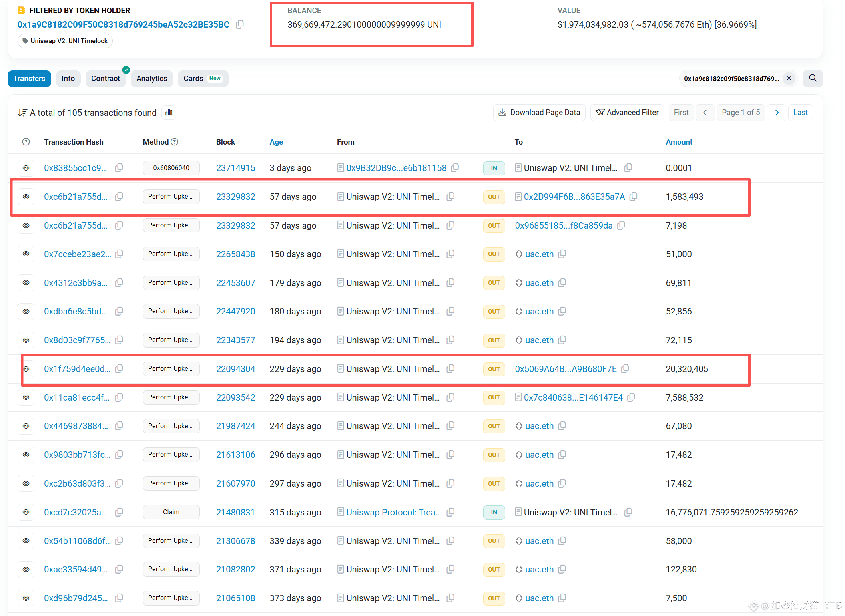Copy the token holder address
The width and height of the screenshot is (845, 616).
coord(239,24)
